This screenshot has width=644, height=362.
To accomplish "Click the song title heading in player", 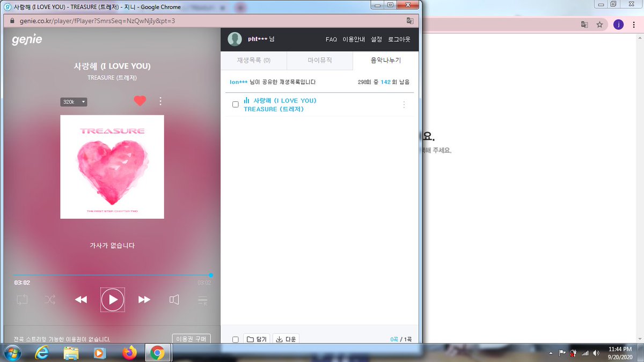I will click(x=112, y=66).
